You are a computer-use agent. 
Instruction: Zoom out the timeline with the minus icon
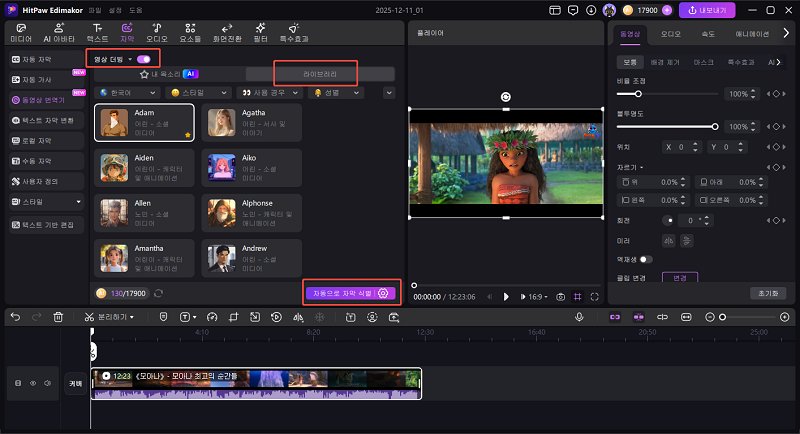(709, 317)
